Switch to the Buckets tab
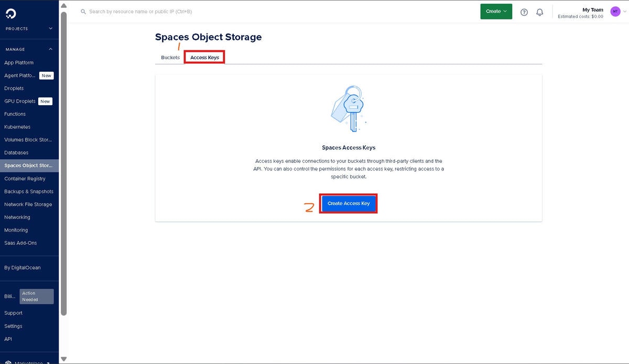Screen dimensions: 629x364 coord(170,58)
